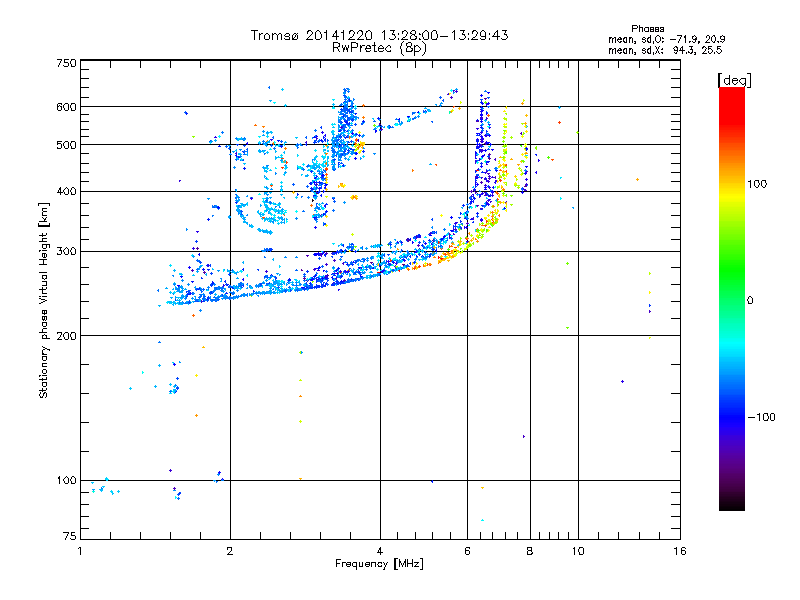Select the 'RwPretec (8p)' subtitle text
This screenshot has width=800, height=600.
[379, 48]
